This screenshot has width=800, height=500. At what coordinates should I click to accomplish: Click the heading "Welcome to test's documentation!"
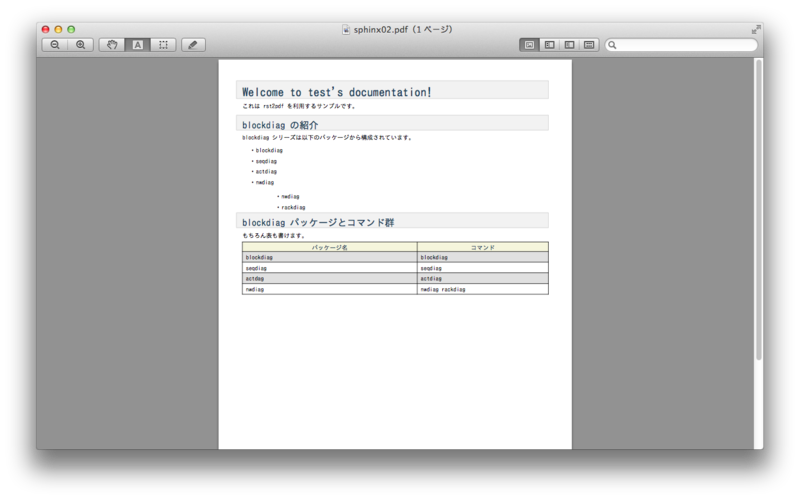coord(337,92)
